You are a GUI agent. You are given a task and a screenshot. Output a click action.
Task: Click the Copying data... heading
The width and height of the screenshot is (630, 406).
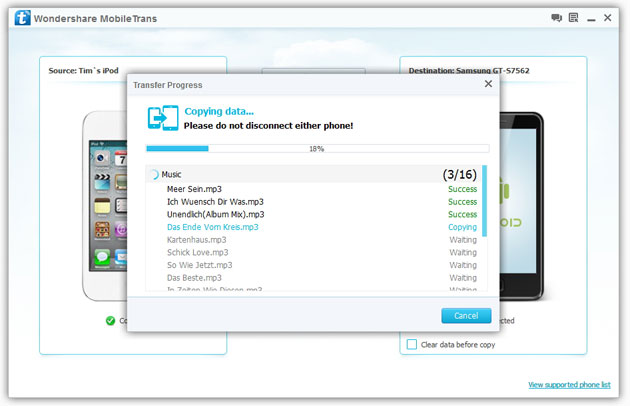tap(219, 111)
